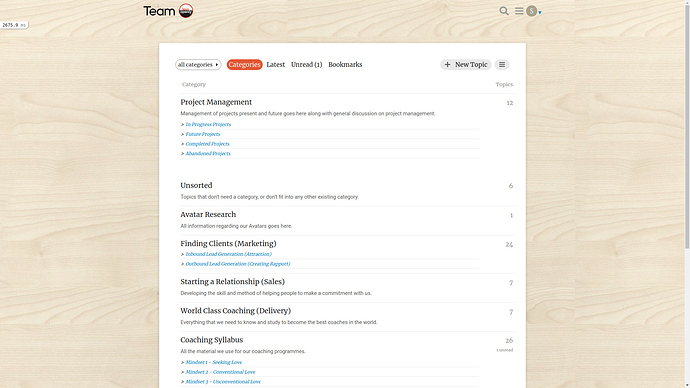Click the Team logo
This screenshot has height=388, width=690.
point(168,11)
